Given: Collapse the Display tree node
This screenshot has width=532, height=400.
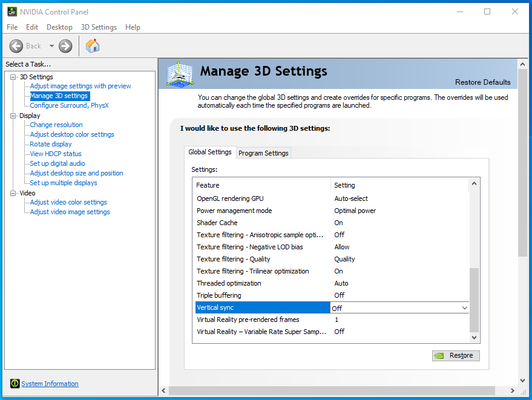Looking at the screenshot, I should pos(14,116).
